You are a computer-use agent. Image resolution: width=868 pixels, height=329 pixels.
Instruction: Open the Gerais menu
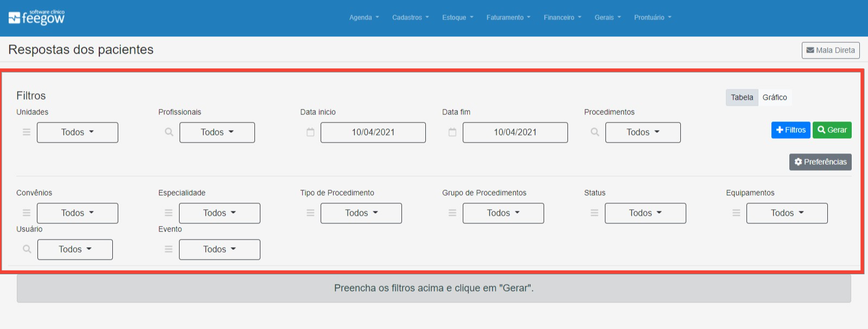(608, 17)
